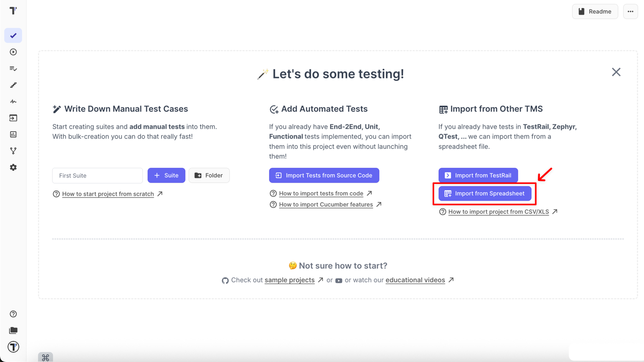Click the help question mark sidebar icon
The width and height of the screenshot is (644, 362).
point(13,314)
